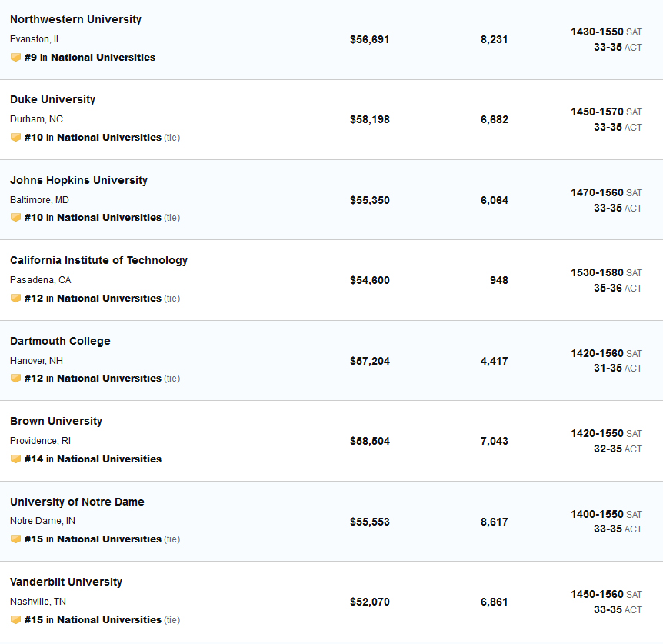Click the ranking badge icon beside Northwestern's #9

click(x=15, y=58)
